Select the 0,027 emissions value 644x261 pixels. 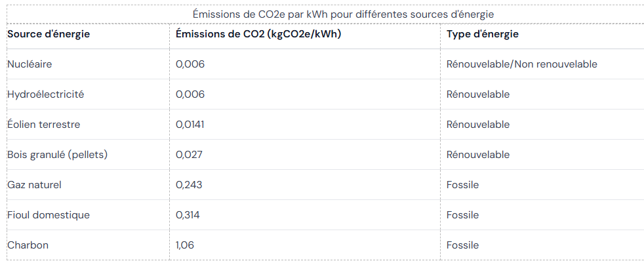[x=189, y=155]
